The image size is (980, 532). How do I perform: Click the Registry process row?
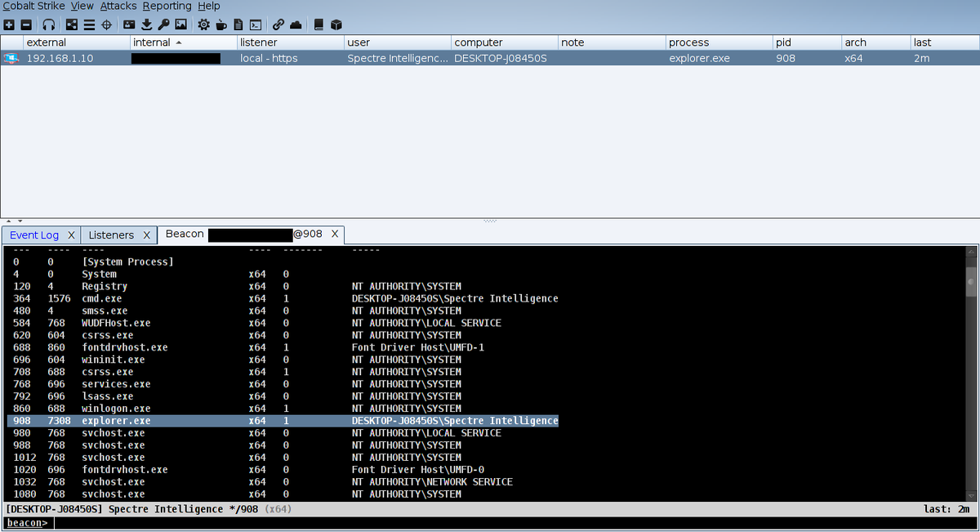(237, 286)
